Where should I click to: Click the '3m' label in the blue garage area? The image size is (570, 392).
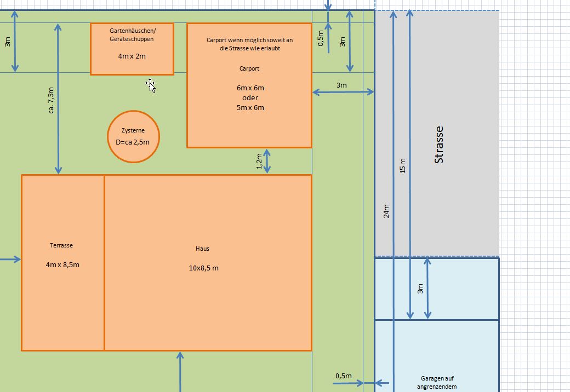pos(420,289)
